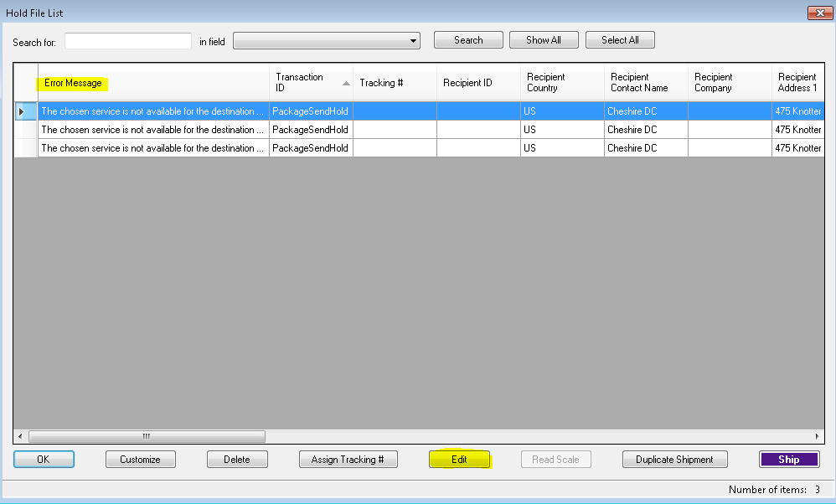The image size is (836, 504).
Task: Click the Transaction ID sort arrow indicator
Action: pos(346,83)
